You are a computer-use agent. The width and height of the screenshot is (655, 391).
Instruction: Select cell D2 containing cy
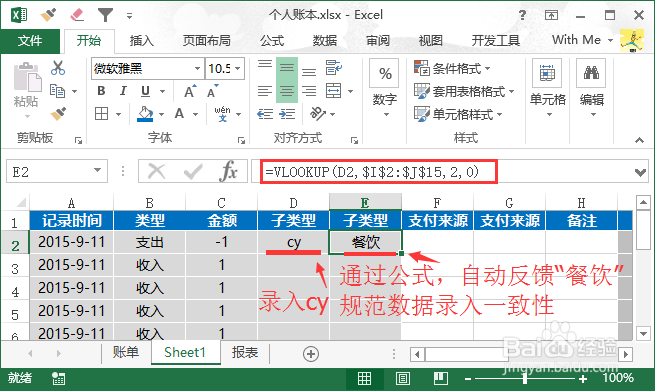click(293, 242)
